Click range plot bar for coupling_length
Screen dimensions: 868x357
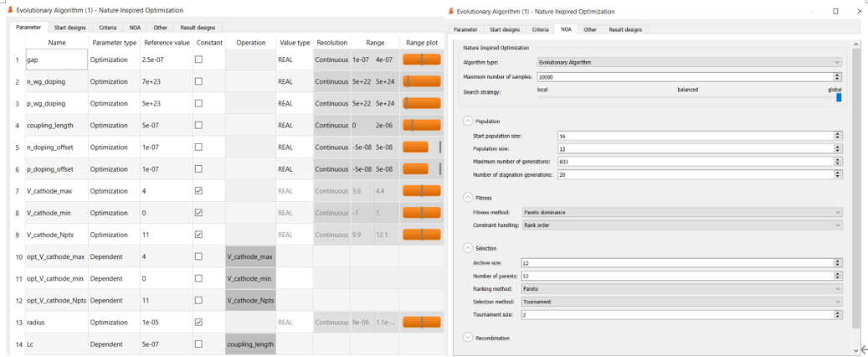tap(422, 125)
